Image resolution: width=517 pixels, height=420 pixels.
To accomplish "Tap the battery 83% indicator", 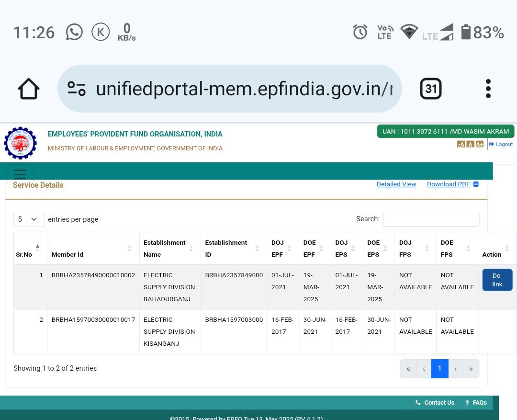I will click(483, 32).
